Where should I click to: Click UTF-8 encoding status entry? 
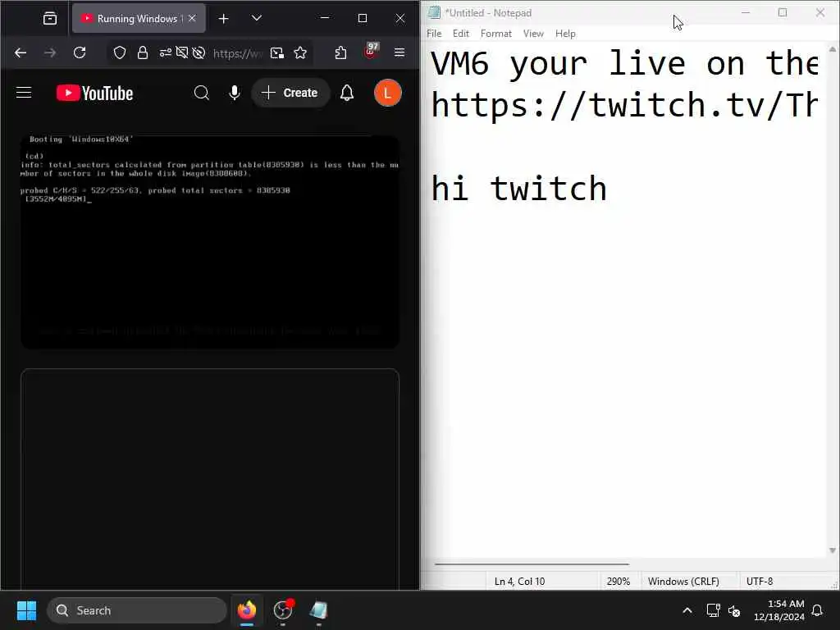[x=760, y=582]
